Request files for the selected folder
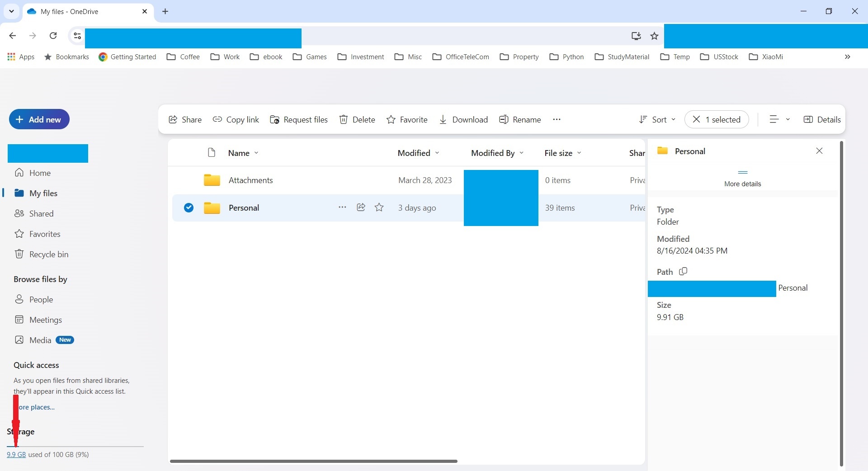The width and height of the screenshot is (868, 471). coord(298,119)
